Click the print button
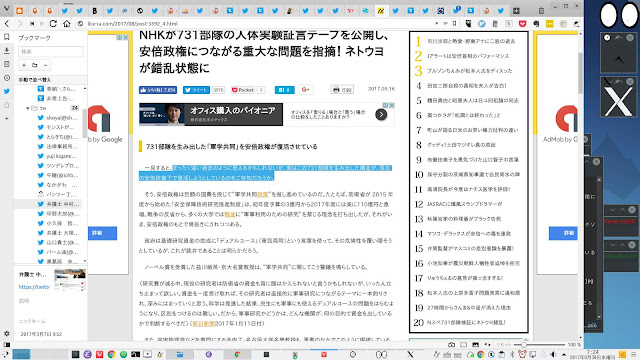This screenshot has height=360, width=640. point(342,90)
